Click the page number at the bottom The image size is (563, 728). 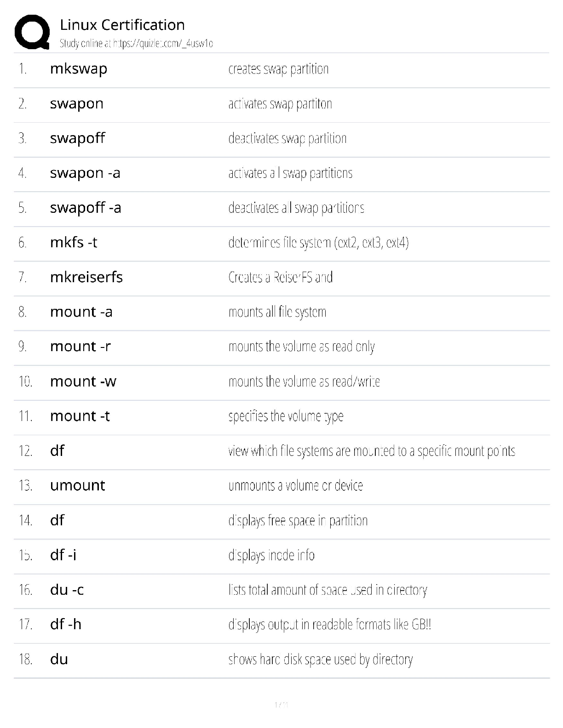click(x=281, y=705)
